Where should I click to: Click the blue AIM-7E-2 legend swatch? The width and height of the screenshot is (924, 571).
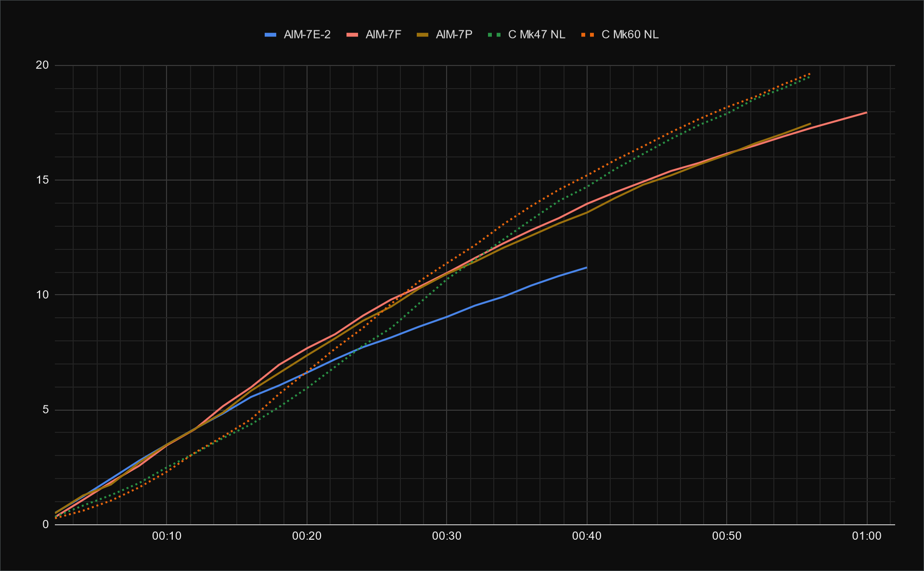pos(270,35)
